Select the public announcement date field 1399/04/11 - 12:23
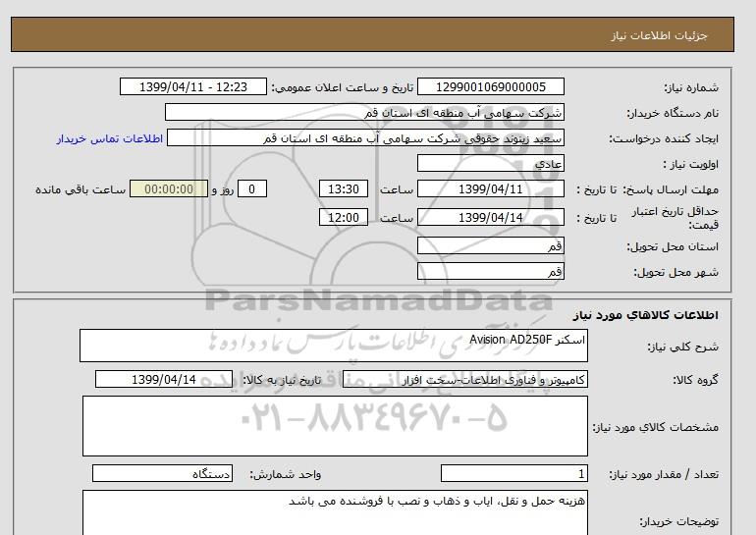756x535 pixels. [192, 86]
